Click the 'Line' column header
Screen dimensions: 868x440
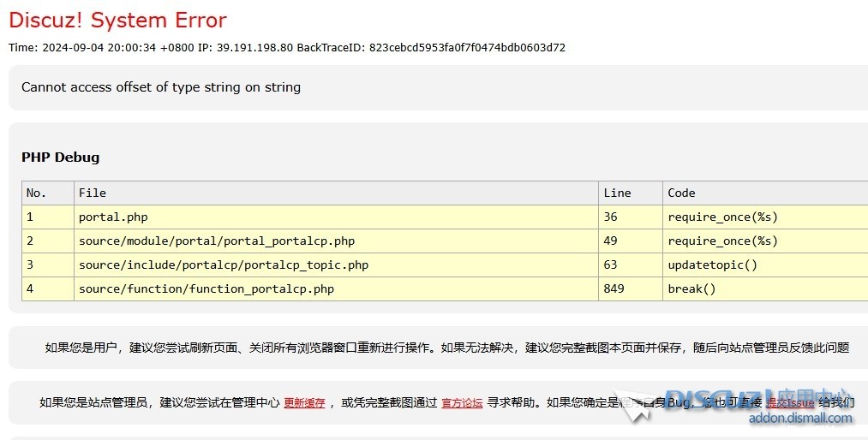coord(617,193)
